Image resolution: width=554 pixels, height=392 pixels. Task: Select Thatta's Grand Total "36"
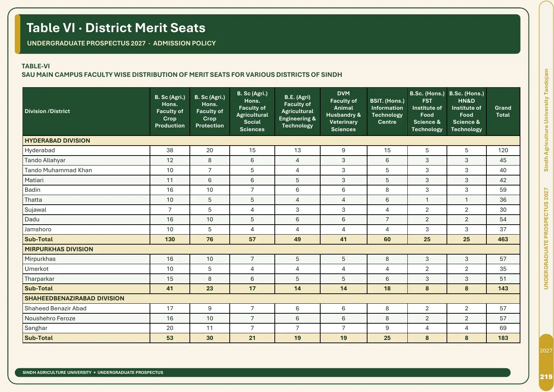pyautogui.click(x=503, y=200)
